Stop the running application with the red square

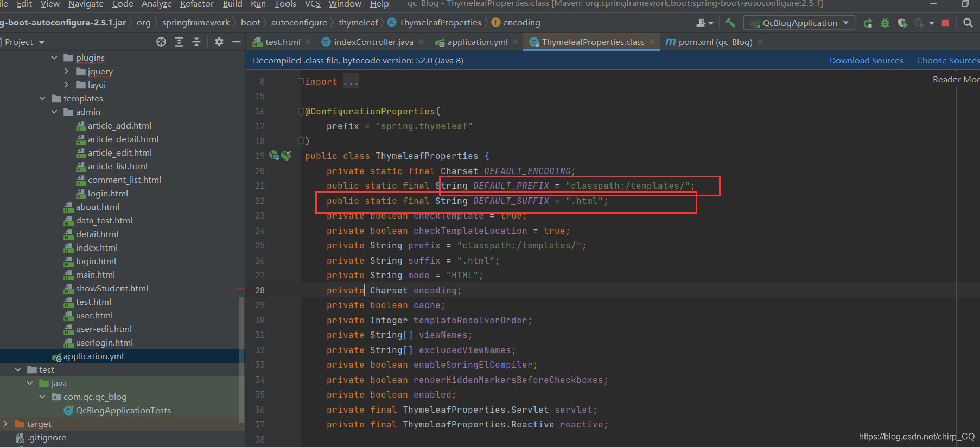pyautogui.click(x=945, y=23)
